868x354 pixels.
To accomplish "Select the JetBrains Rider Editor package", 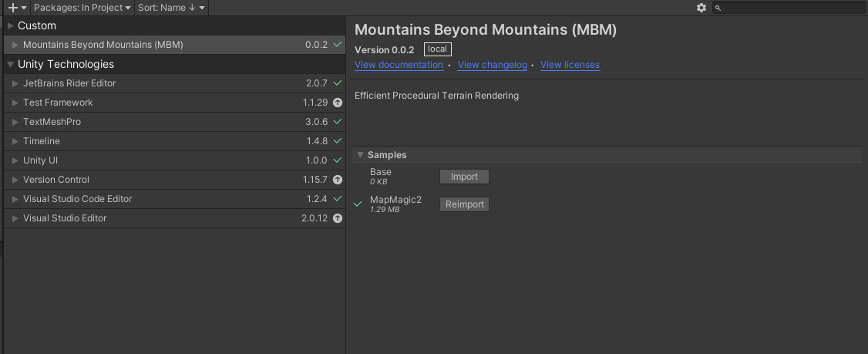I will pos(175,83).
